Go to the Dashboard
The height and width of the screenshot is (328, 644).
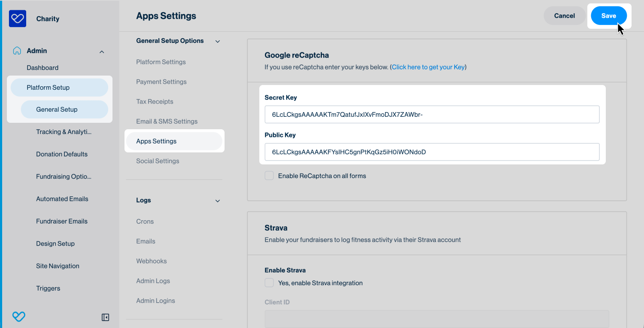tap(43, 67)
